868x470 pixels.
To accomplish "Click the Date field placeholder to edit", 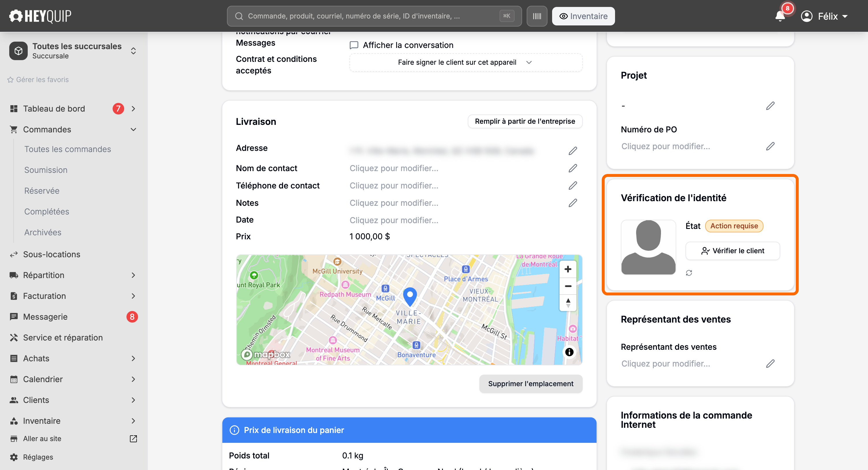I will pos(394,220).
